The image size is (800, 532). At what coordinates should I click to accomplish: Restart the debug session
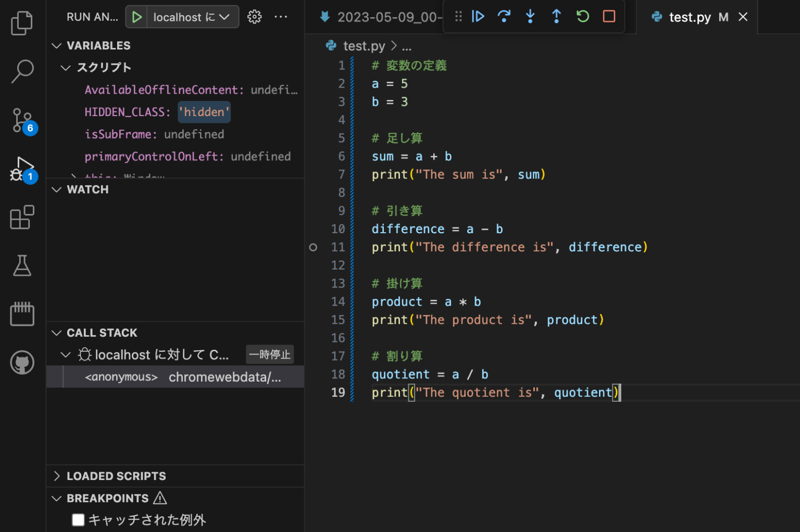click(582, 17)
